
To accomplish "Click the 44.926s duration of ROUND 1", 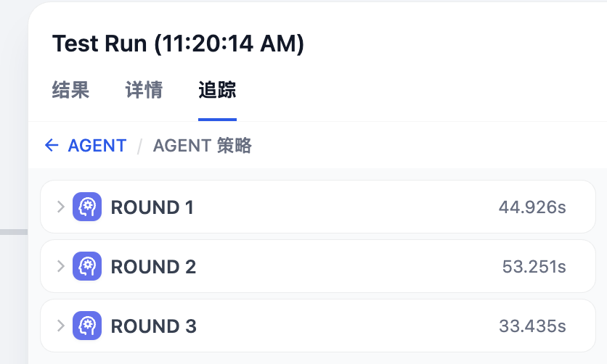I will (532, 207).
